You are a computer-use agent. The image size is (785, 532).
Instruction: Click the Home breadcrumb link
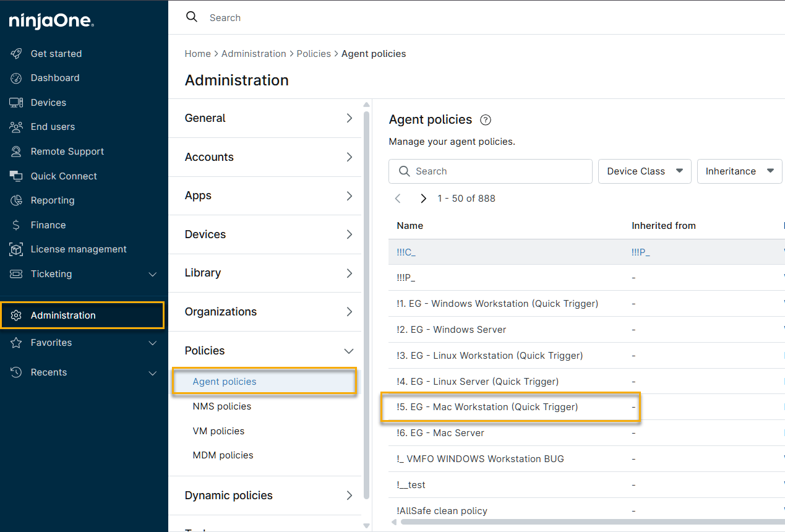(197, 54)
